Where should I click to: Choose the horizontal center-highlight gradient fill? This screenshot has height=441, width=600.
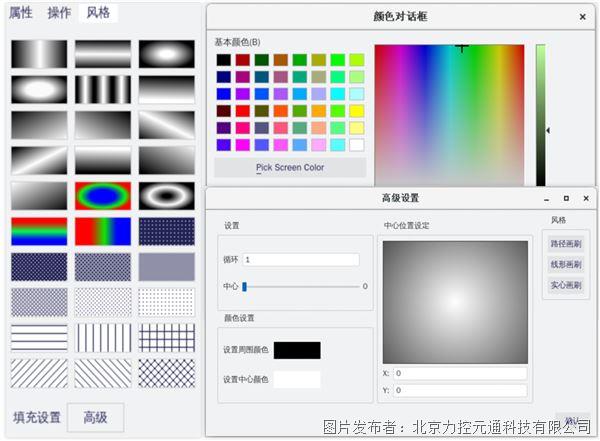[103, 54]
